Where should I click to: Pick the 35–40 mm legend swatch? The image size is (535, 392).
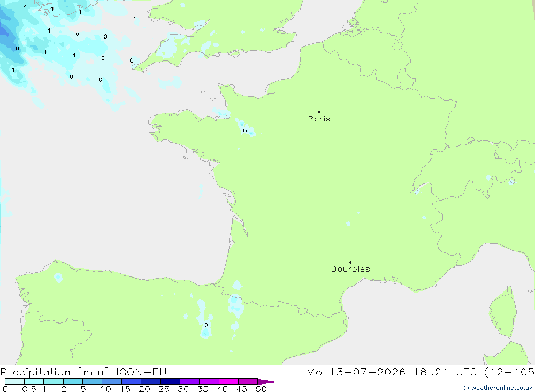pyautogui.click(x=209, y=381)
